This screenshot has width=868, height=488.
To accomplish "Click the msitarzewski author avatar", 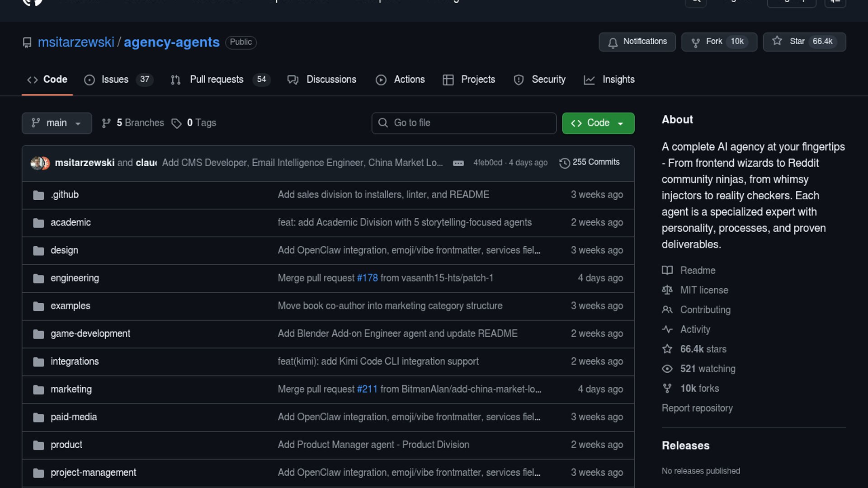I will click(37, 163).
